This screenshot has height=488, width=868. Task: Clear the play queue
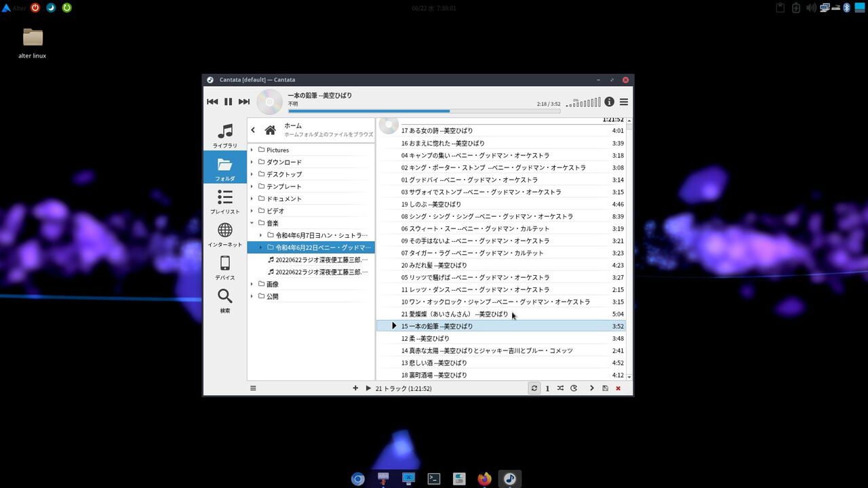tap(618, 388)
